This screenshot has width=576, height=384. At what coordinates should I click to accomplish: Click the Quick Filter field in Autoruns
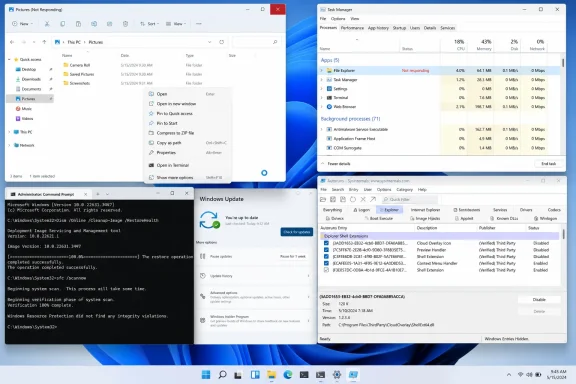pyautogui.click(x=410, y=199)
